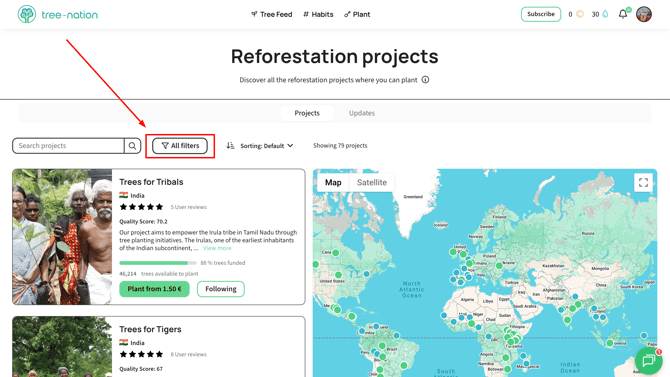The image size is (670, 377).
Task: Open the All filters button
Action: point(180,146)
